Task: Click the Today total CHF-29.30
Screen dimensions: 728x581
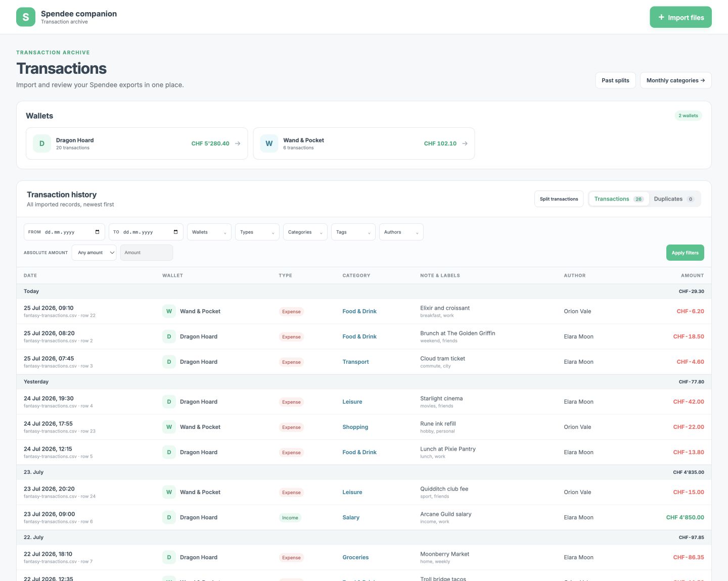Action: pos(691,291)
